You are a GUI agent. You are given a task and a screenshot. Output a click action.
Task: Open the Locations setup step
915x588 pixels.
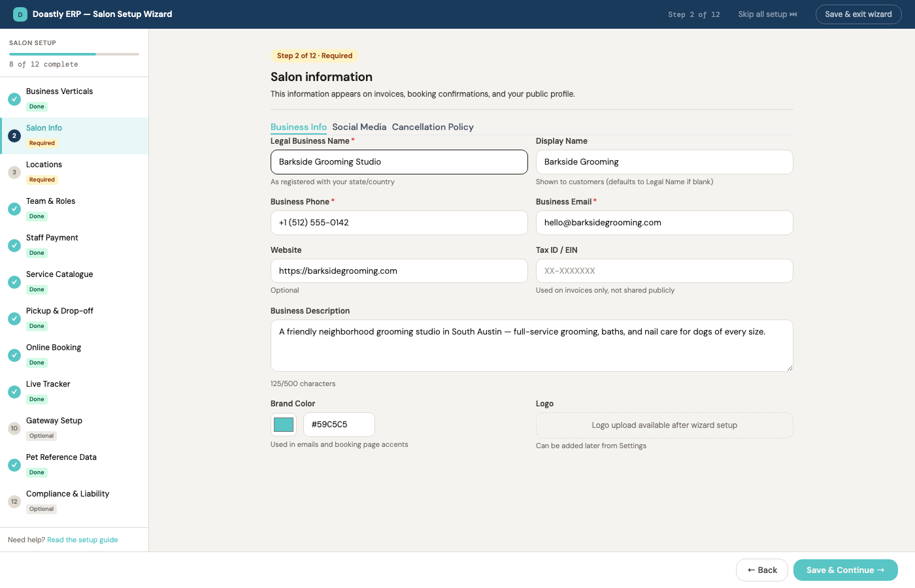coord(75,172)
